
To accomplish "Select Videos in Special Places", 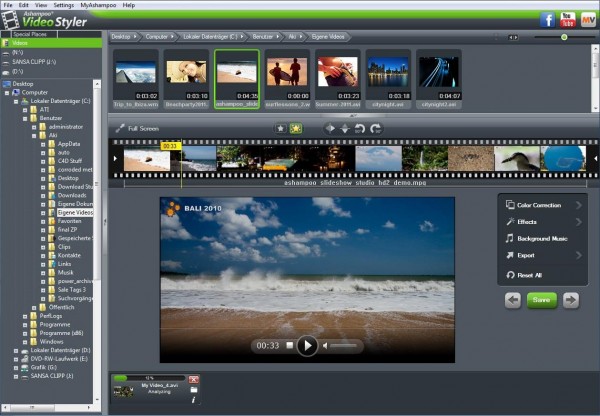I will [x=51, y=43].
